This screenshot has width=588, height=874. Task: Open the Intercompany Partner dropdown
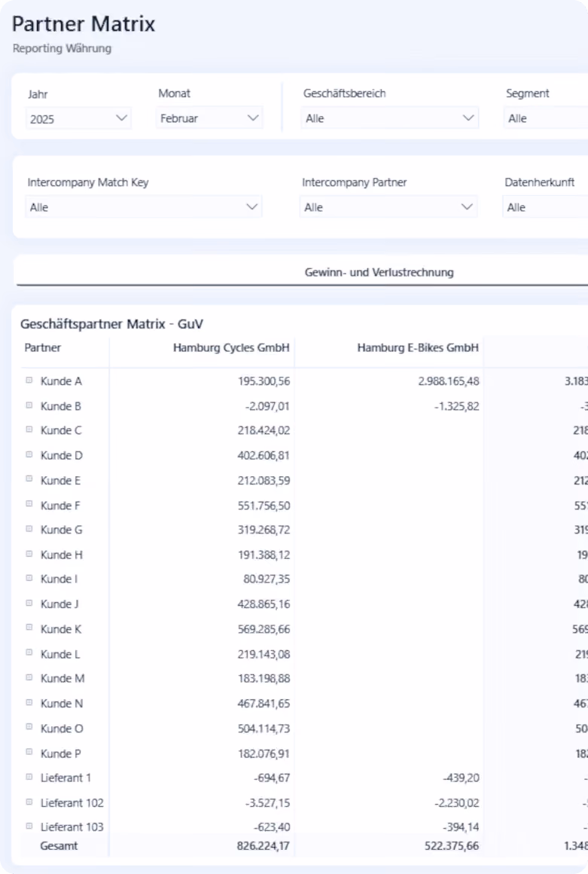(388, 206)
